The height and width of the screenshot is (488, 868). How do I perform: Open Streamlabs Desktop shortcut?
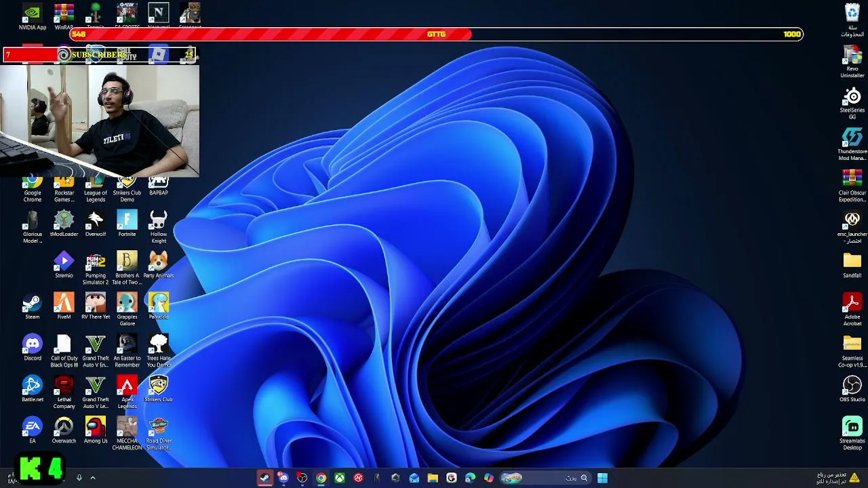click(x=852, y=434)
